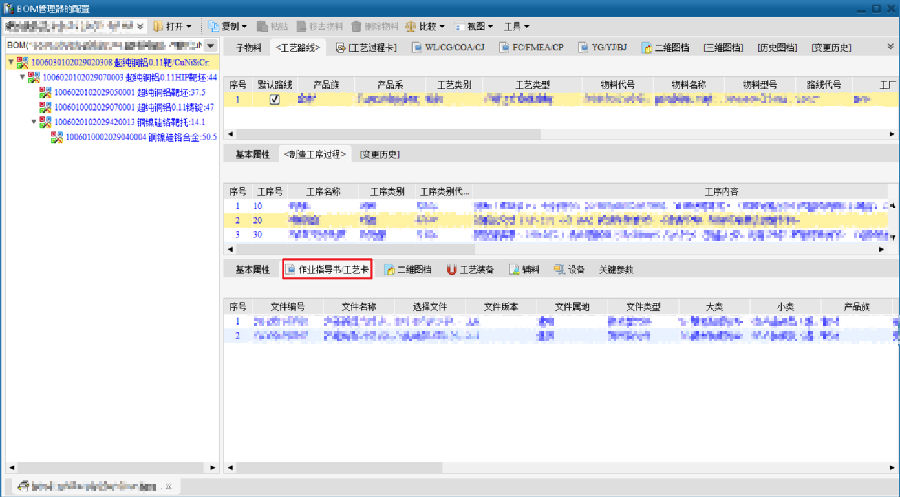
Task: Click the 物料代号 column header
Action: pyautogui.click(x=618, y=85)
